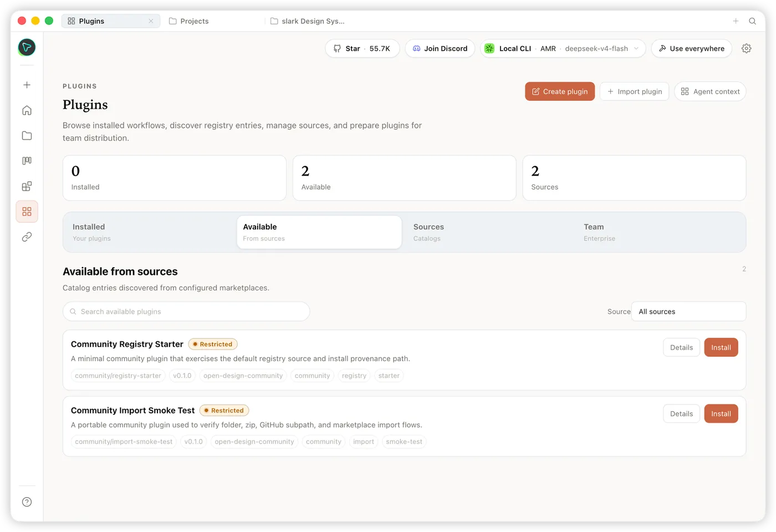Click the plus icon in the left sidebar
The image size is (776, 532).
click(x=27, y=85)
